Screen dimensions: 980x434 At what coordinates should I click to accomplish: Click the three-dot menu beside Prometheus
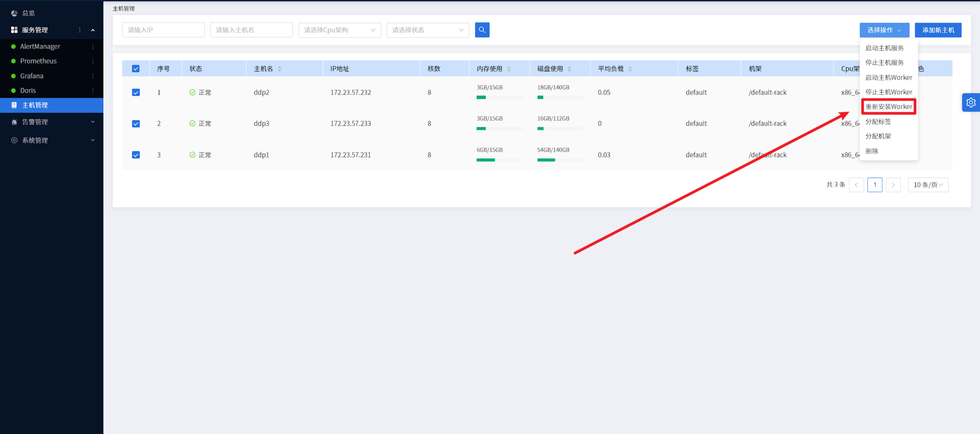pos(92,61)
